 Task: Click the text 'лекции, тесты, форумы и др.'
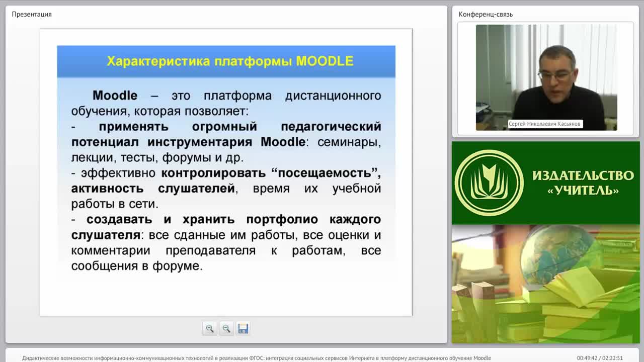click(x=157, y=157)
